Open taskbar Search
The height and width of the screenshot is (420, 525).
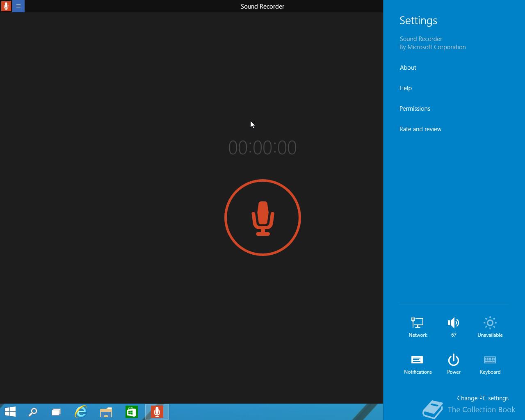[33, 412]
